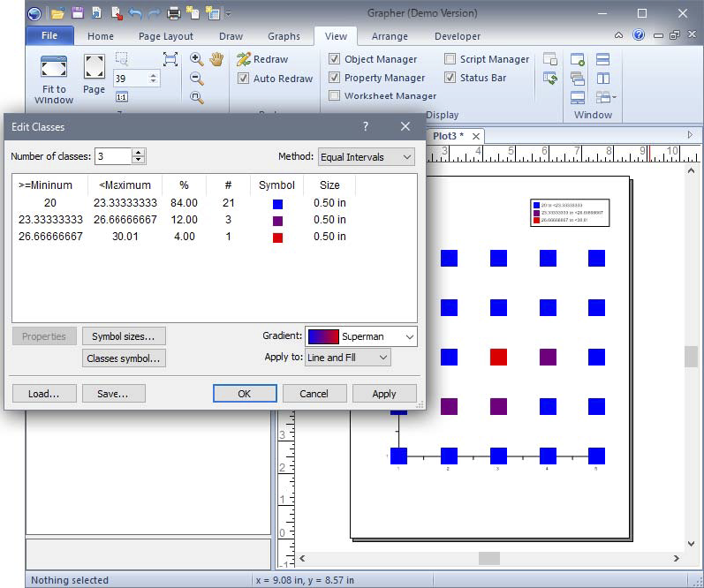Click the tab strip right arrow
This screenshot has height=588, width=704.
tap(691, 135)
